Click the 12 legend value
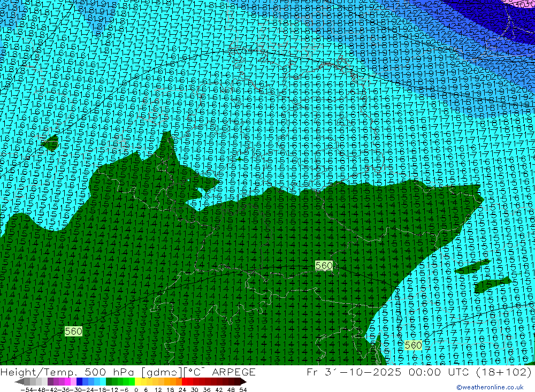Viewport: 535px width, 392px height. [158, 390]
